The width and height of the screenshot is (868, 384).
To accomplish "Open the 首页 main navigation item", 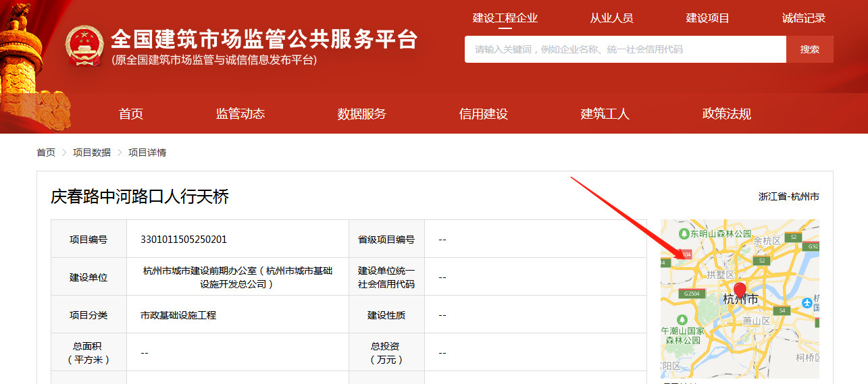I will tap(131, 114).
